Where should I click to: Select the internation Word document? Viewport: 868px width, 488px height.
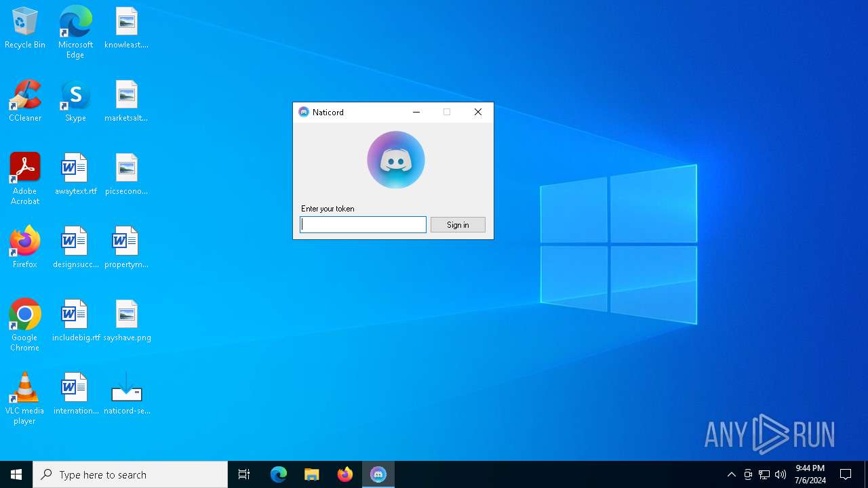coord(75,394)
